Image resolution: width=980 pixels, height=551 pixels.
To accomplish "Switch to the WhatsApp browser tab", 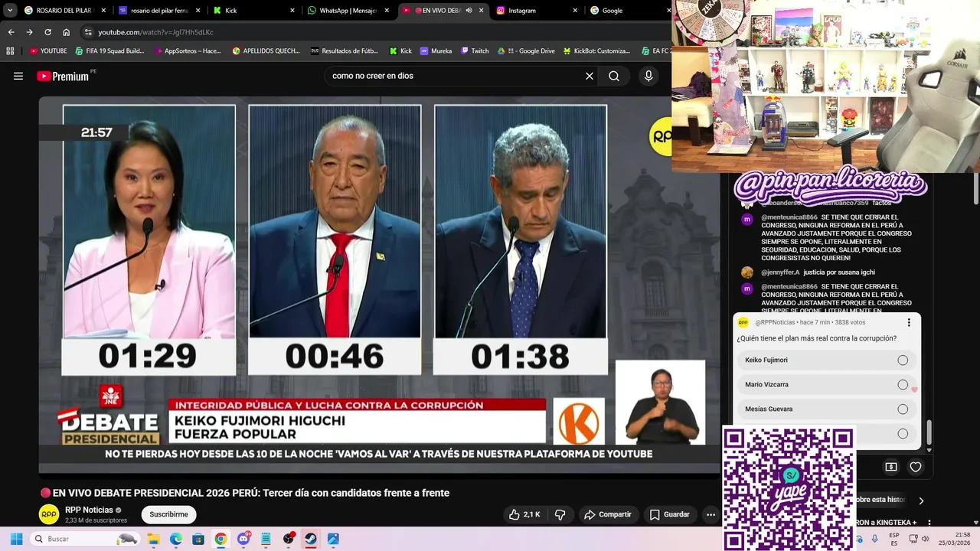I will point(348,11).
